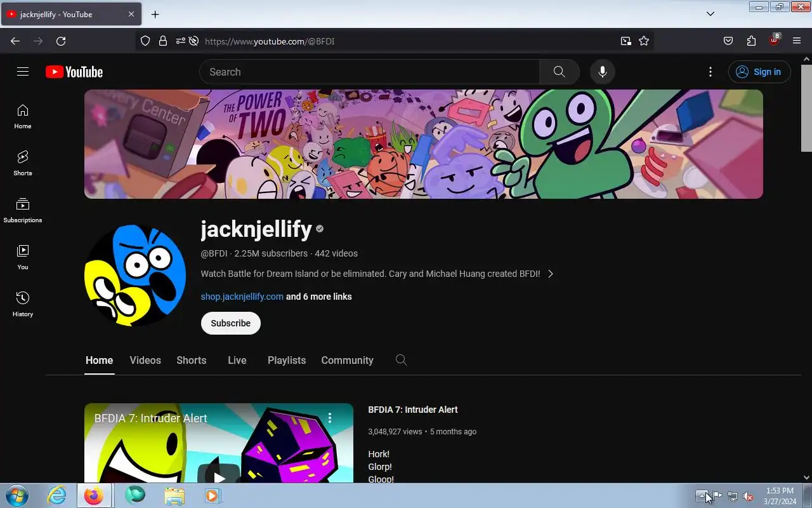Play the BFDIA 7: Intruder Alert video
Screen dimensions: 812x508
pos(219,478)
